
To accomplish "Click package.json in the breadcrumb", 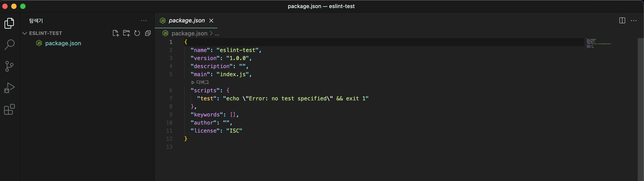I will click(189, 33).
